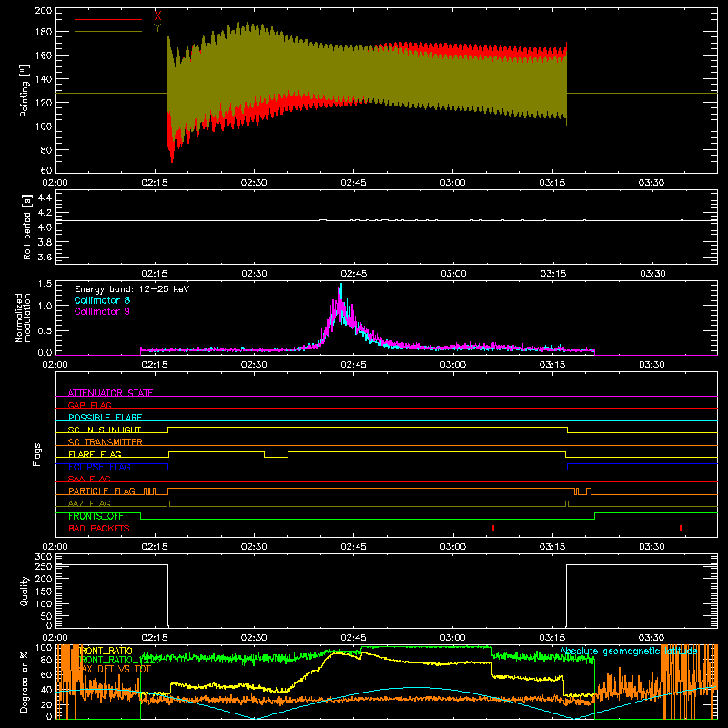Select the 'Energy band: 12-25 keV' text
Viewport: 728px width, 728px height.
click(132, 289)
